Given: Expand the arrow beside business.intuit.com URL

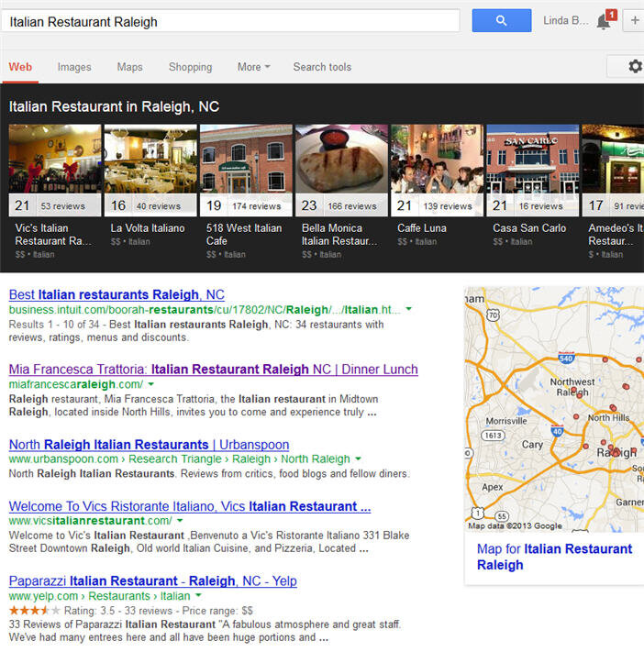Looking at the screenshot, I should pos(409,309).
